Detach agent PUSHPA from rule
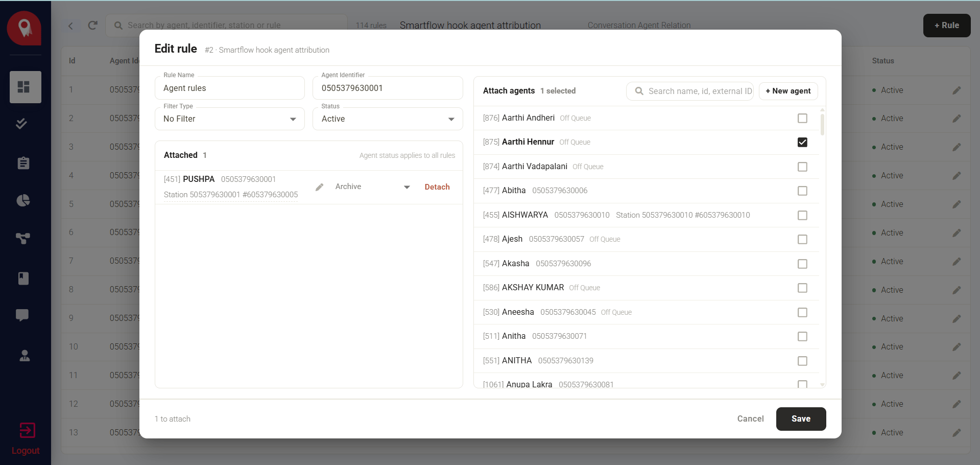 437,187
